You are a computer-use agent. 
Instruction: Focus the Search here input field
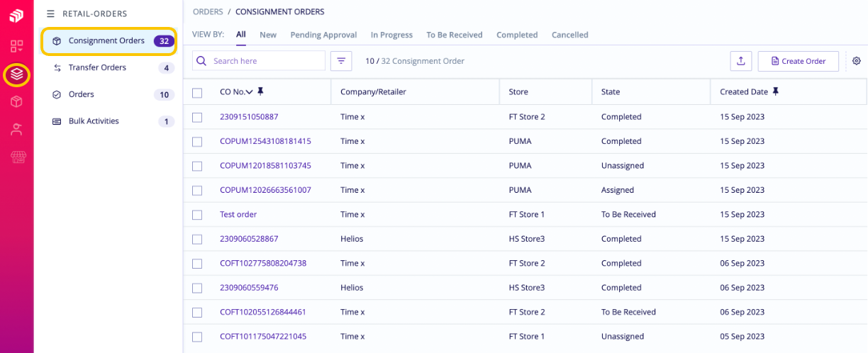259,61
